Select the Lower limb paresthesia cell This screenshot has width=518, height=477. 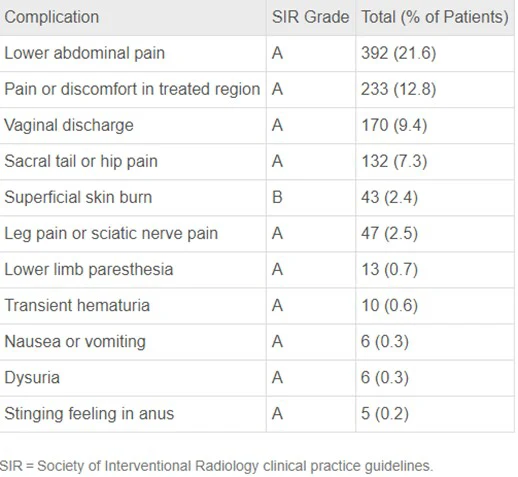click(x=89, y=269)
